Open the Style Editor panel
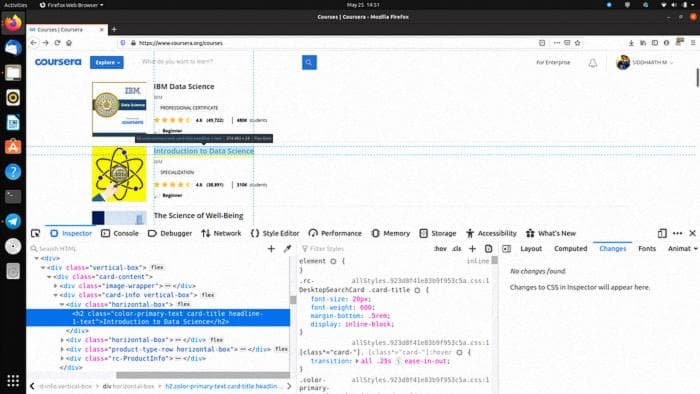 (275, 233)
